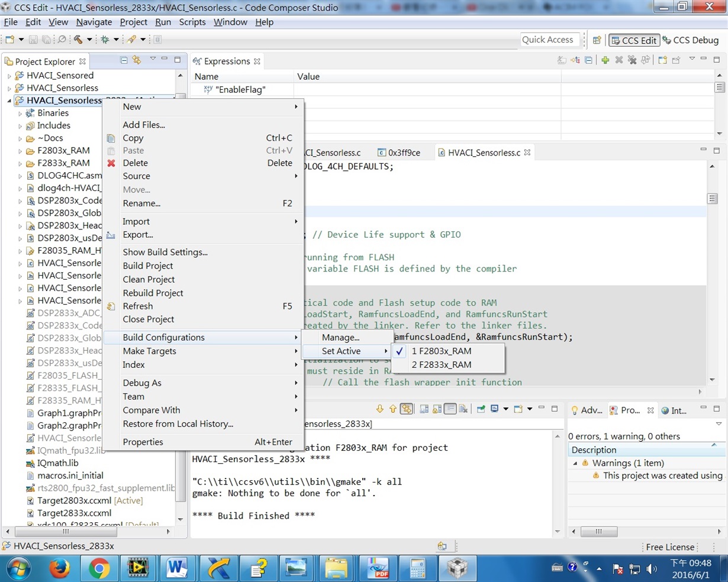Collapse the HVACI_Sensorless_2833x project
The image size is (728, 582).
(x=9, y=101)
